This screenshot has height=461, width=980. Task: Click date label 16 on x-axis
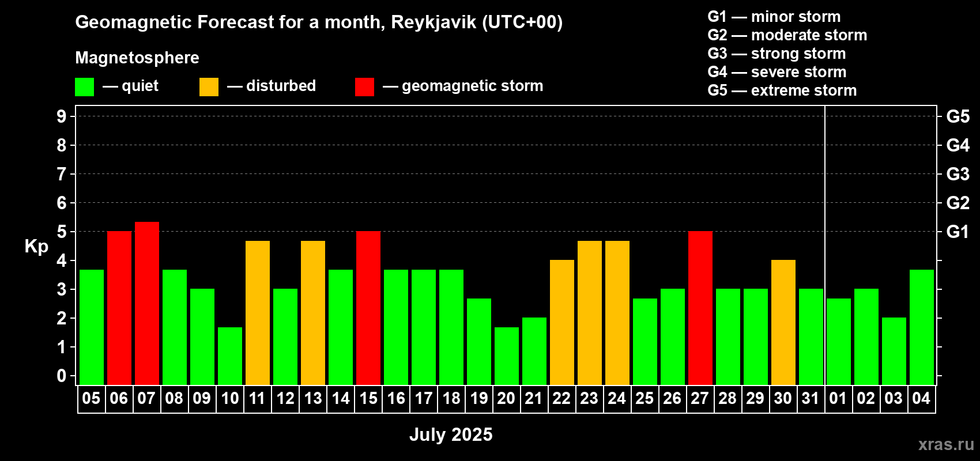[x=396, y=398]
